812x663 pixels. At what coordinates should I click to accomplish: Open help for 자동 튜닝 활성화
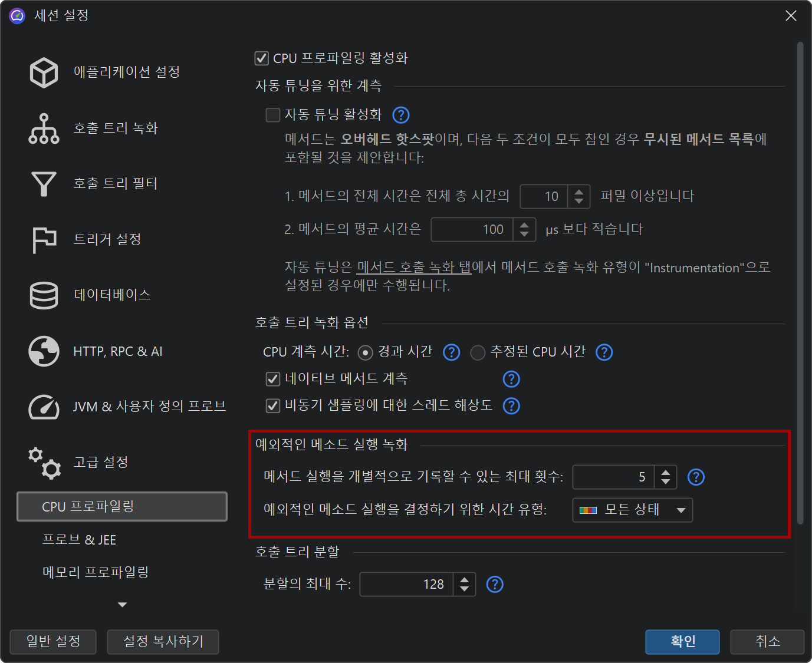tap(401, 115)
